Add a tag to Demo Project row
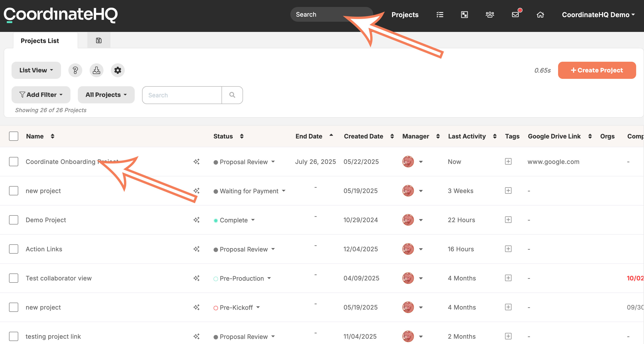Screen dimensions: 644x344 pos(508,220)
